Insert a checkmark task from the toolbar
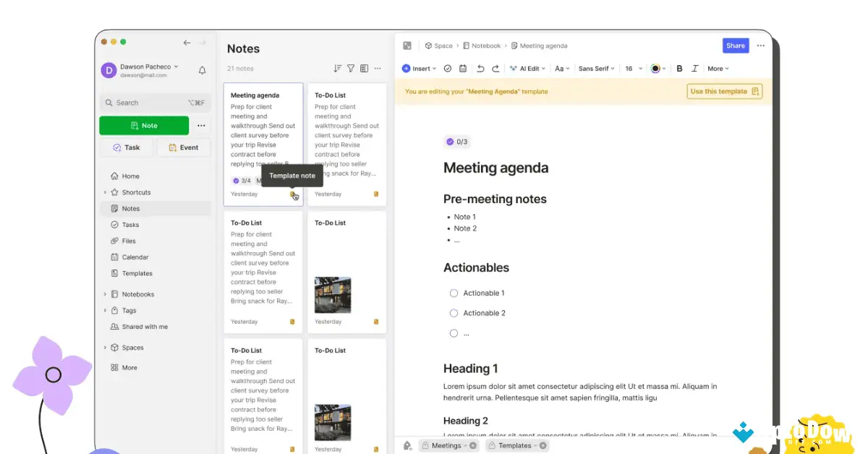Screen dimensions: 868x454 447,68
